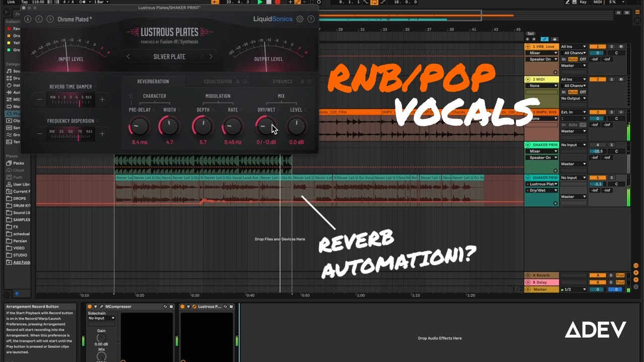Open Persian folder in Places

(x=18, y=241)
